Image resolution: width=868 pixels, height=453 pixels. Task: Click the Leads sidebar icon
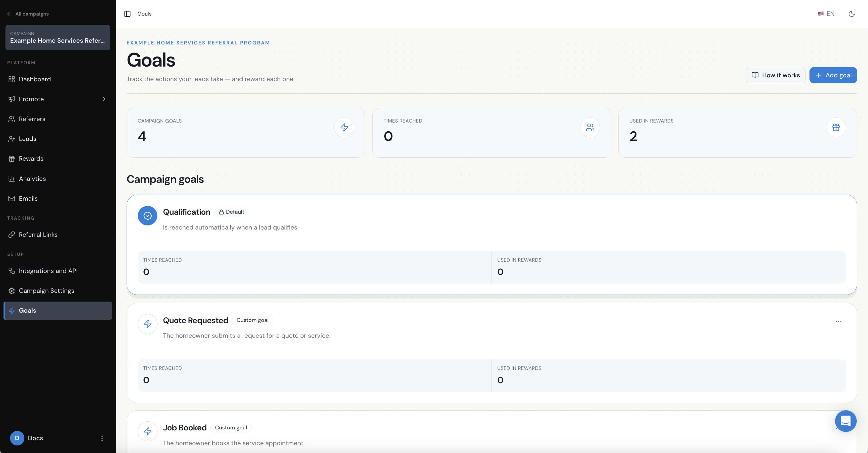(x=12, y=139)
